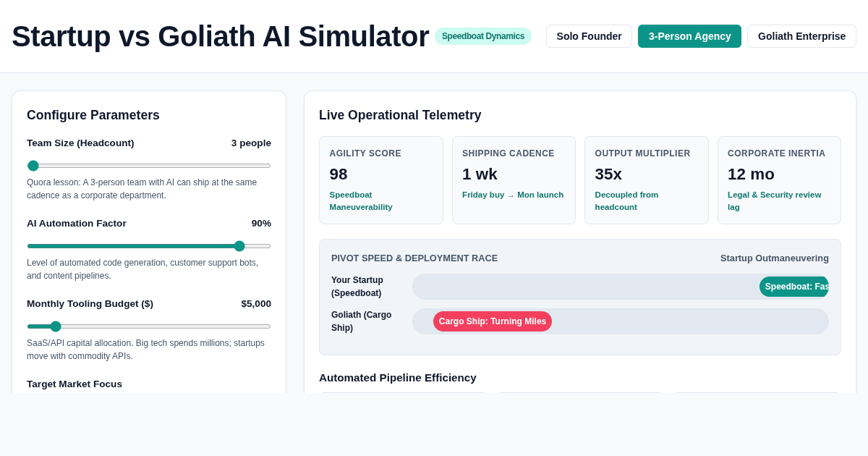Click the $5,000 budget value
This screenshot has width=868, height=456.
tap(256, 304)
